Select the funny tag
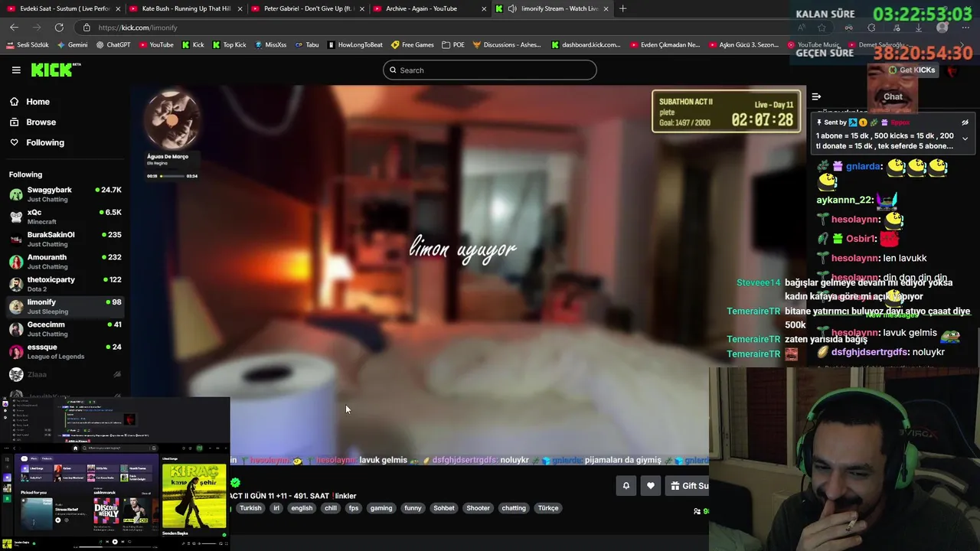980x551 pixels. pos(413,508)
